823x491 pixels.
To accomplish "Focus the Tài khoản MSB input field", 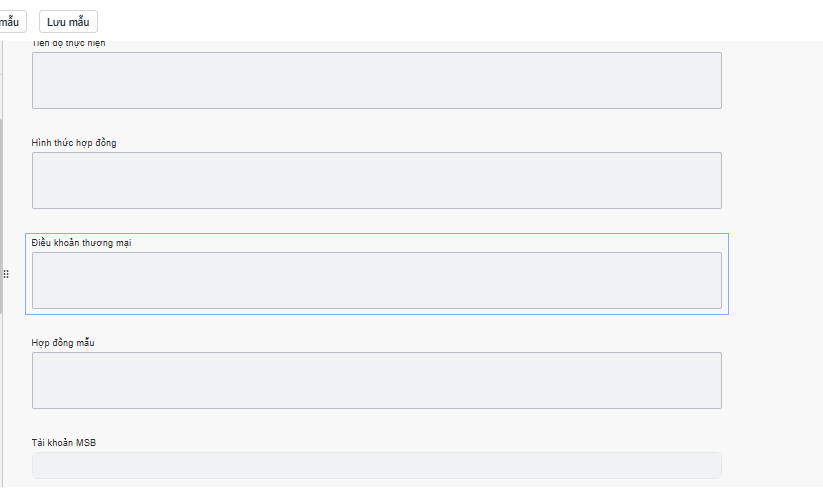I will coord(376,465).
